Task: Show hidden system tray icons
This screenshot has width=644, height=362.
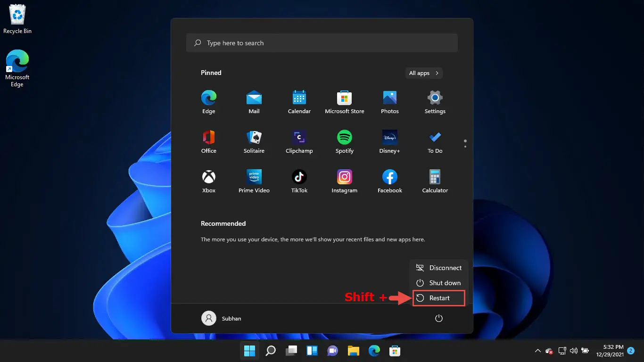Action: click(x=537, y=351)
